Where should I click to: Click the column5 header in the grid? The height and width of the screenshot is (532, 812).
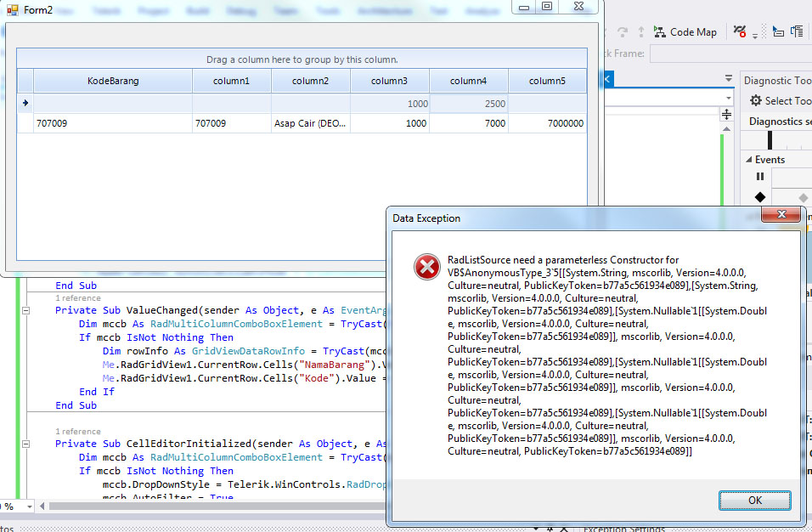coord(547,82)
